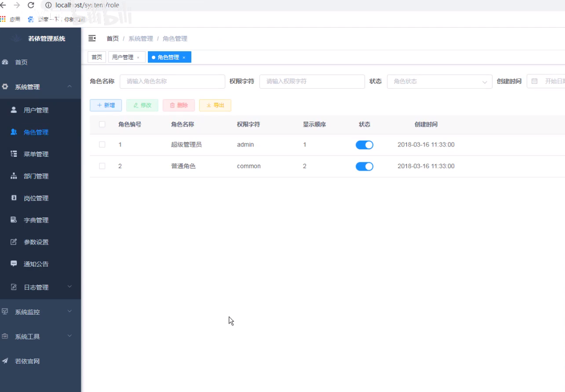Click the 开始日期 date field

pos(555,81)
